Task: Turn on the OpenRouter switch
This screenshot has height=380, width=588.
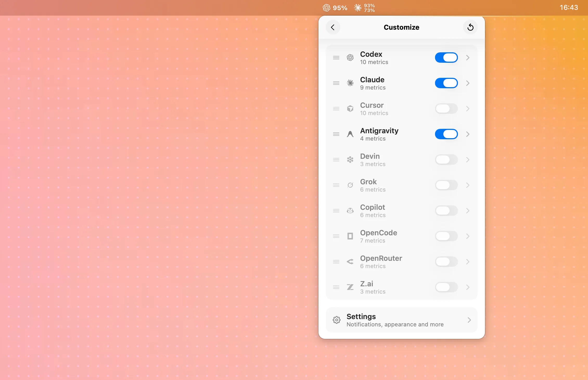Action: click(446, 262)
